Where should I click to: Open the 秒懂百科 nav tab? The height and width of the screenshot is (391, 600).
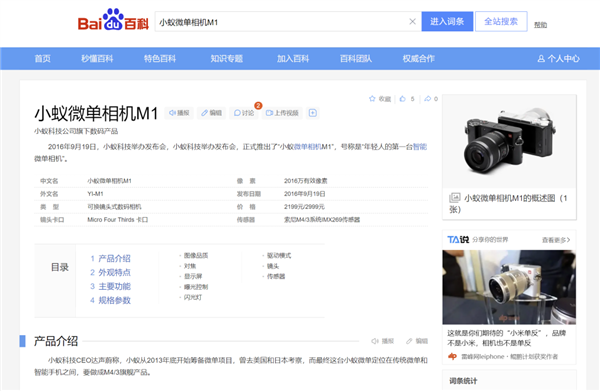tap(97, 59)
